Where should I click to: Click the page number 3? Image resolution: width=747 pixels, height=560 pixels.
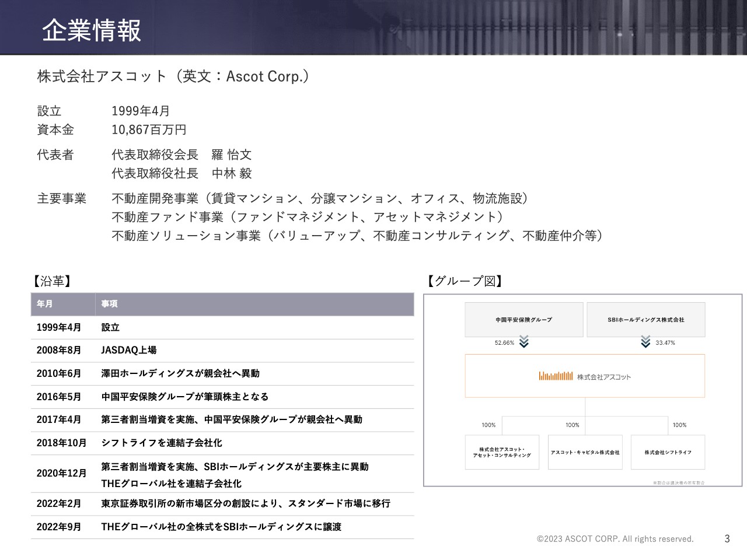tap(727, 538)
